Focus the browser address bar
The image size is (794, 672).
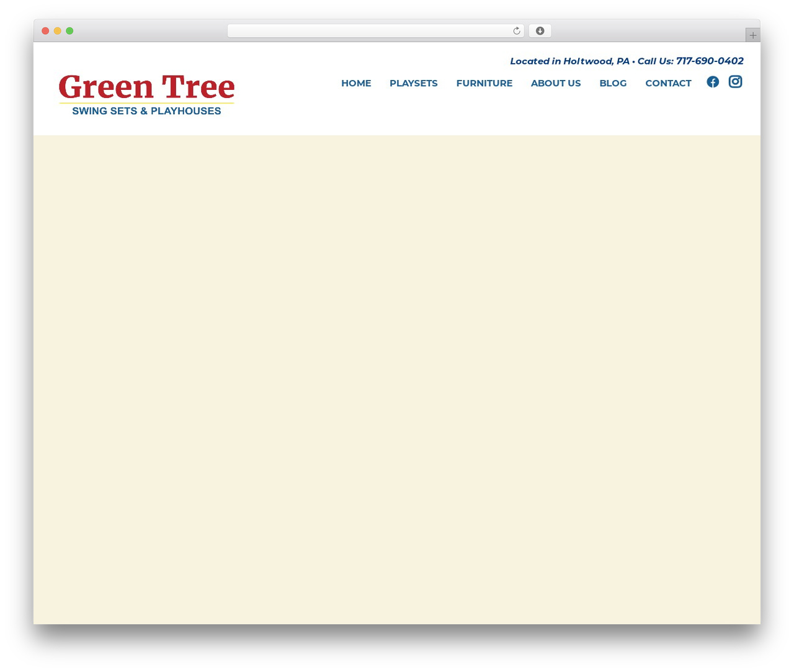pos(376,31)
